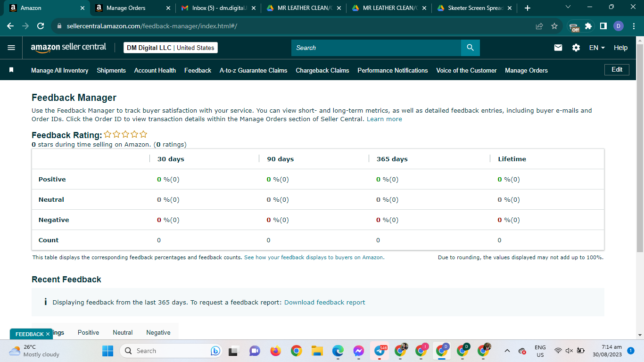Switch to the Skeeter Screen Spread browser tab
Image resolution: width=644 pixels, height=362 pixels.
click(474, 8)
